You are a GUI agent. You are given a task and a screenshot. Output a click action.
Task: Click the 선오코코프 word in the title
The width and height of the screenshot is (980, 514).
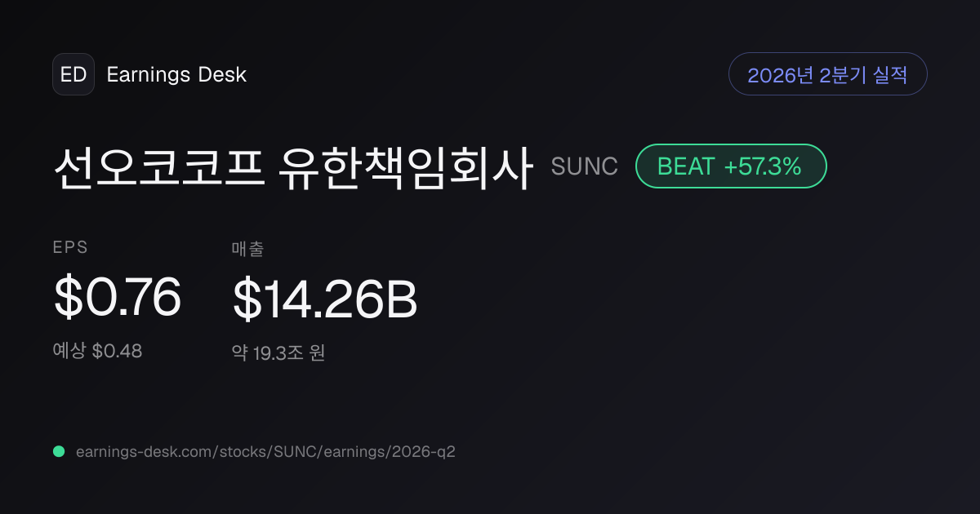coord(159,168)
